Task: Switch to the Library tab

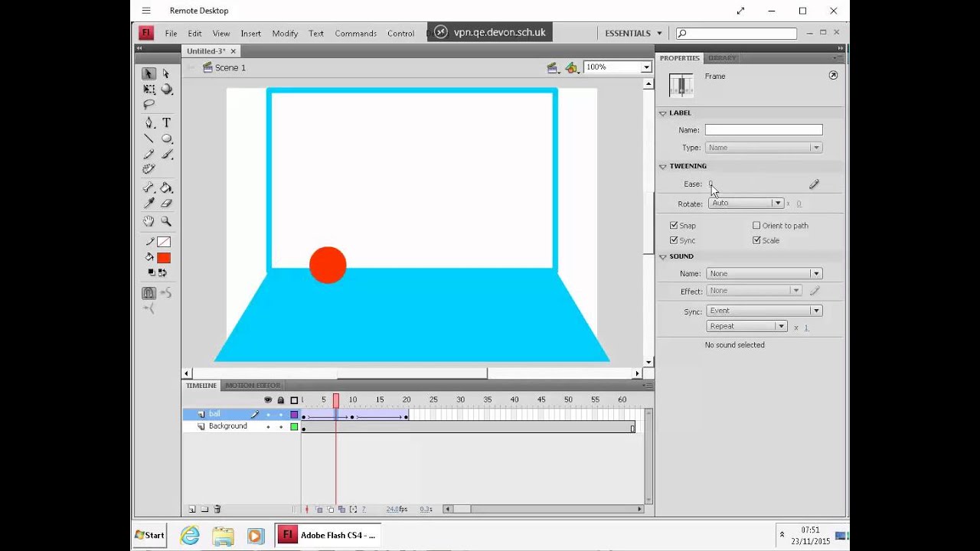Action: (722, 58)
